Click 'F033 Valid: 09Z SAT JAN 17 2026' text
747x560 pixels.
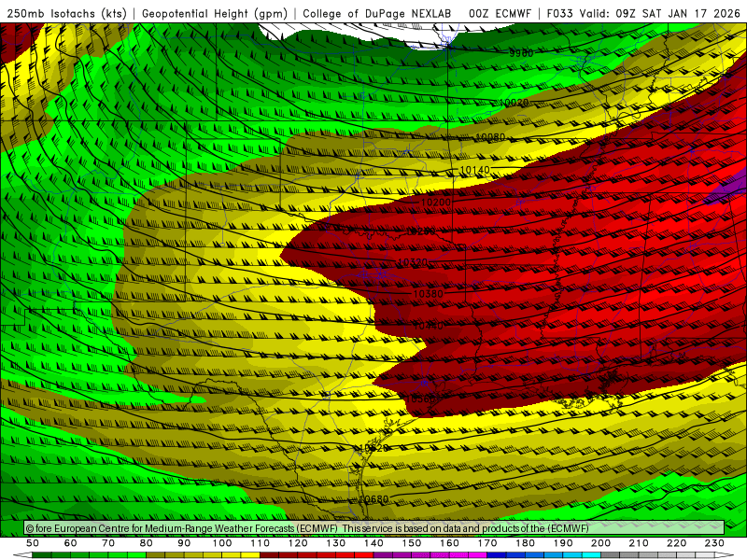[x=643, y=13]
